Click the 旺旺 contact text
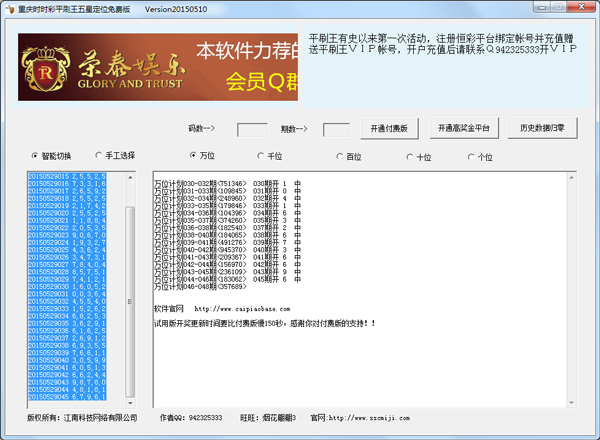This screenshot has width=600, height=440. (268, 418)
